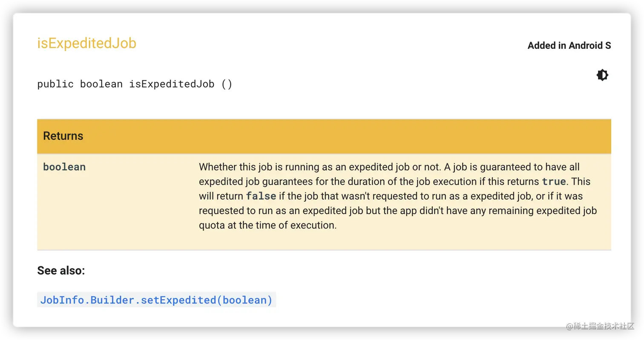Click "boolean" in the method signature line
This screenshot has width=644, height=340.
click(101, 84)
